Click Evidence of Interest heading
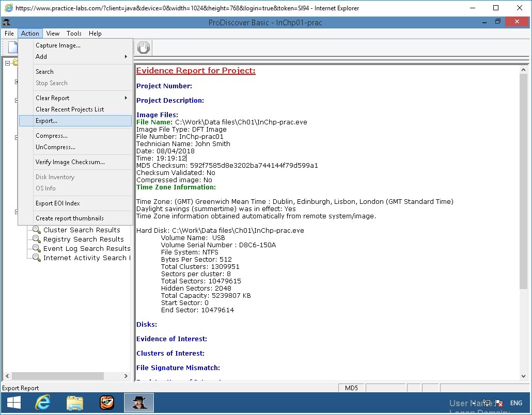The height and width of the screenshot is (415, 532). click(x=171, y=339)
